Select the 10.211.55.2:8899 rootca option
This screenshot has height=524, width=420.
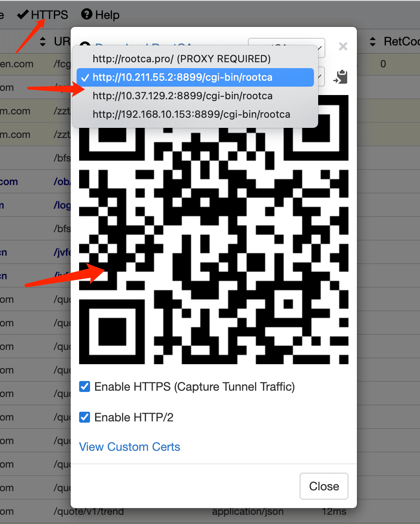click(195, 77)
